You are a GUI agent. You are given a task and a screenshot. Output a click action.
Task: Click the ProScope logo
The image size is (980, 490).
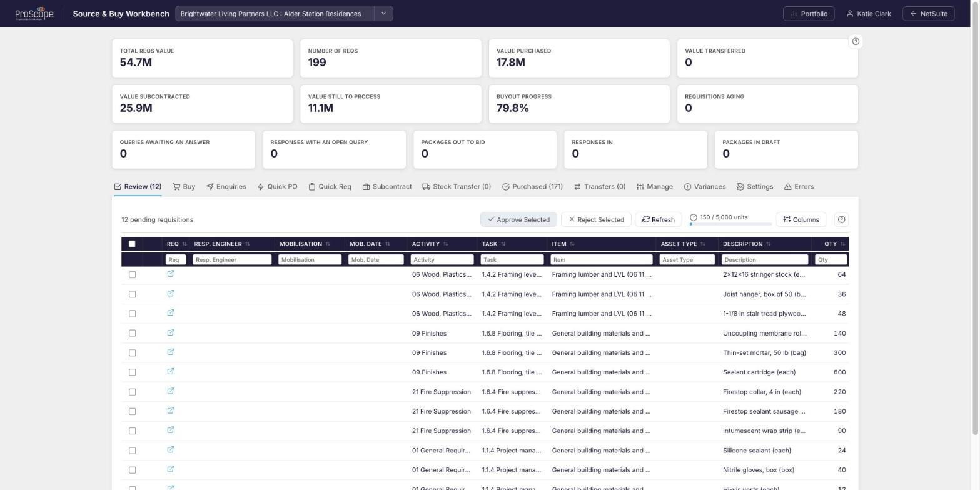(x=34, y=14)
